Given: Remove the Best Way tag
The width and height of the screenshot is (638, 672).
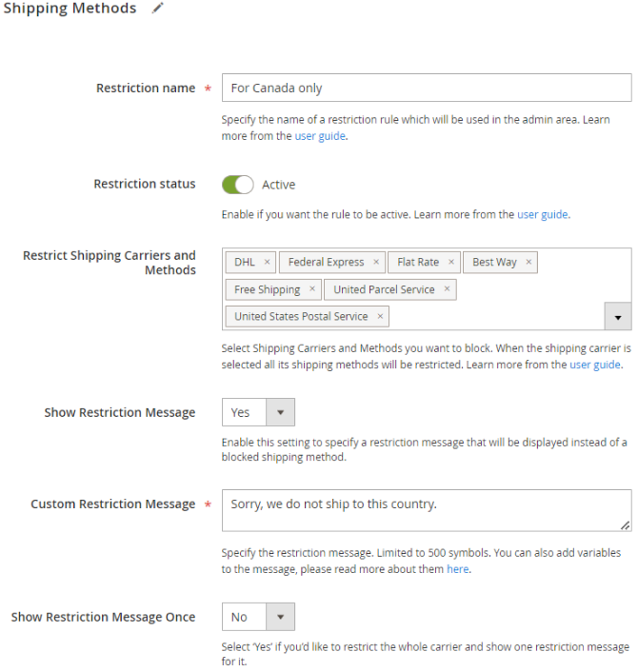Looking at the screenshot, I should point(528,262).
